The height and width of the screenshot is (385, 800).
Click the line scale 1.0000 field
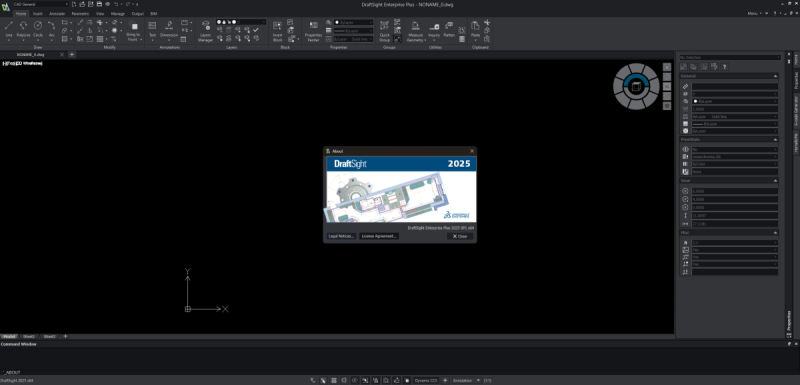tap(735, 109)
